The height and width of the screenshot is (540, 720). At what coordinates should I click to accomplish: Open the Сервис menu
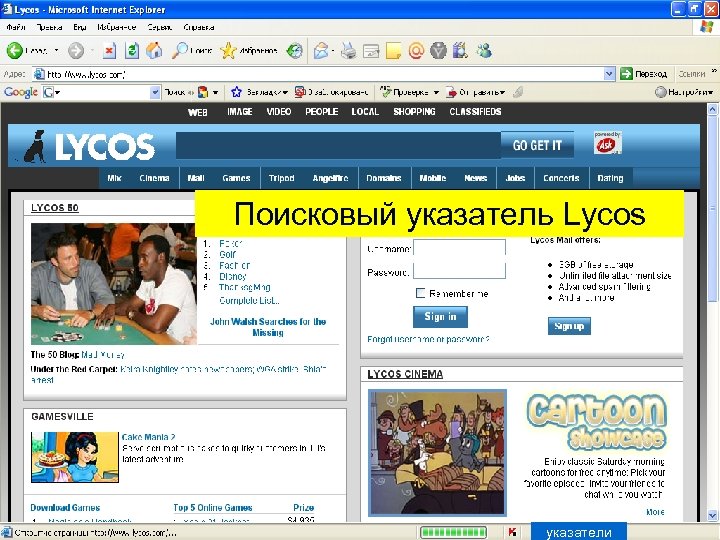coord(159,27)
